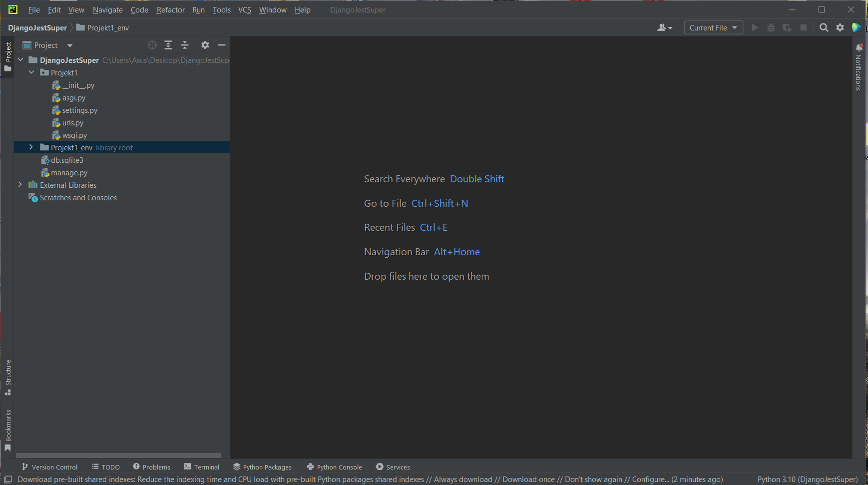This screenshot has height=485, width=868.
Task: Click the Run play button
Action: [755, 27]
